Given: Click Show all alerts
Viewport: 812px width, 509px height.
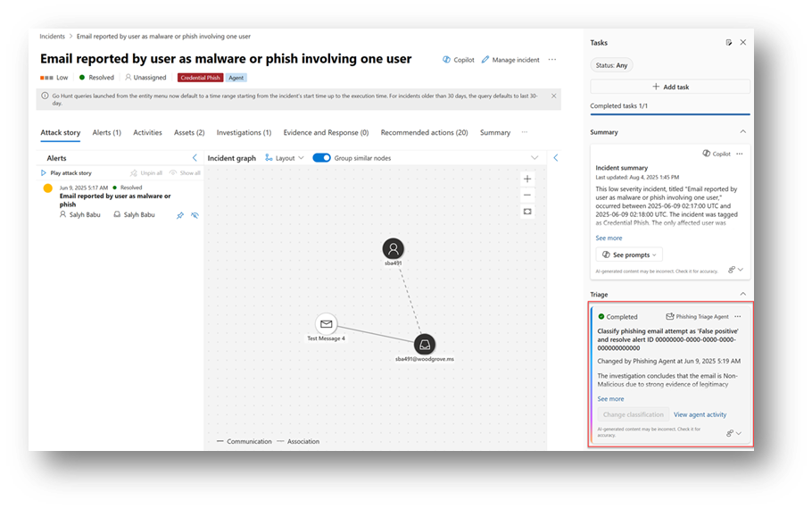Looking at the screenshot, I should click(185, 173).
